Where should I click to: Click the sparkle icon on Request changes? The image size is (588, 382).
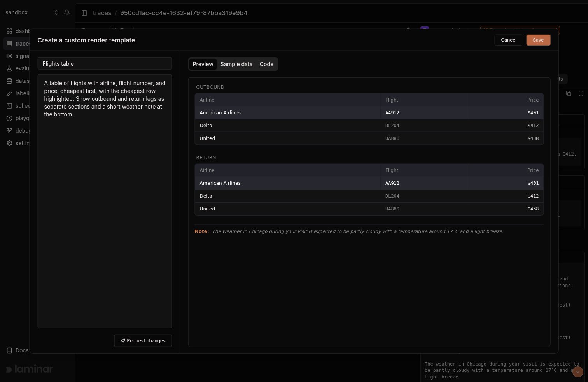[123, 341]
